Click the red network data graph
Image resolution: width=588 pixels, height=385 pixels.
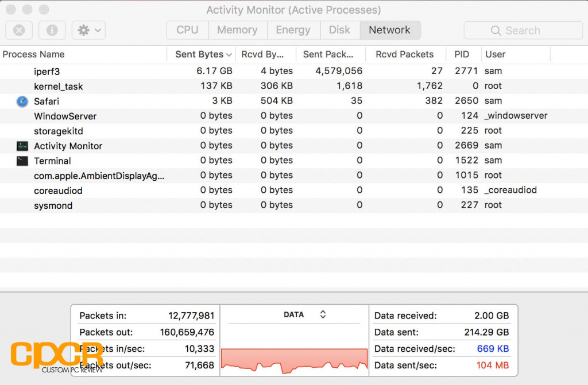pyautogui.click(x=294, y=359)
